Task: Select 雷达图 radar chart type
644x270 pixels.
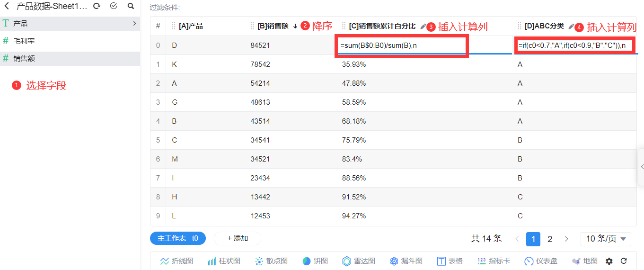Action: (359, 261)
